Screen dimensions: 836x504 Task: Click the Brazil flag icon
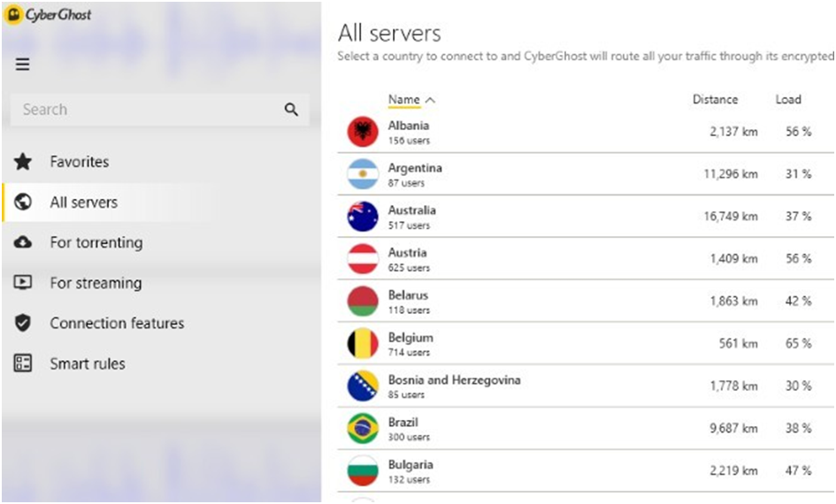pos(363,429)
